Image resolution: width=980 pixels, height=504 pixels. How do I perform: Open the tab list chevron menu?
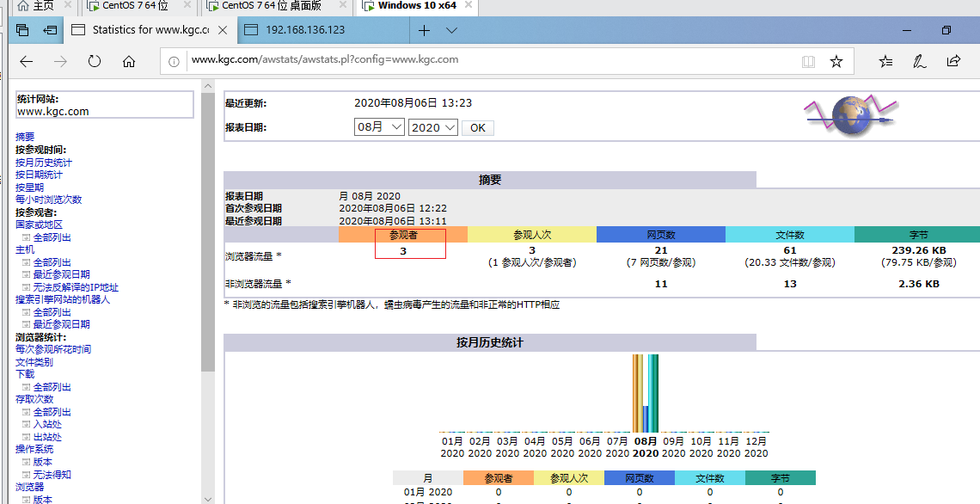[452, 28]
